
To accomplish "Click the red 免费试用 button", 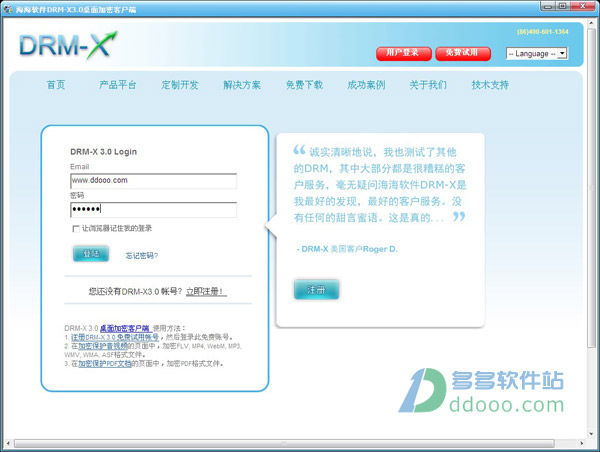I will (x=463, y=54).
